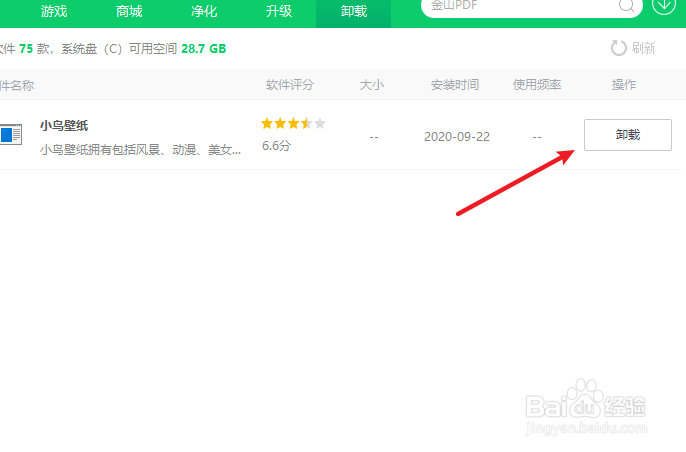
Task: Click the 刷新 text label
Action: tap(643, 48)
